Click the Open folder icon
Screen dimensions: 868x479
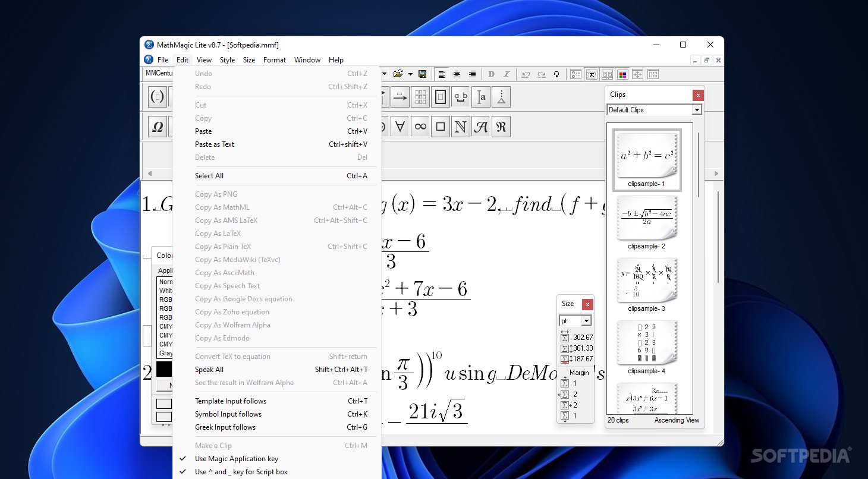coord(398,74)
